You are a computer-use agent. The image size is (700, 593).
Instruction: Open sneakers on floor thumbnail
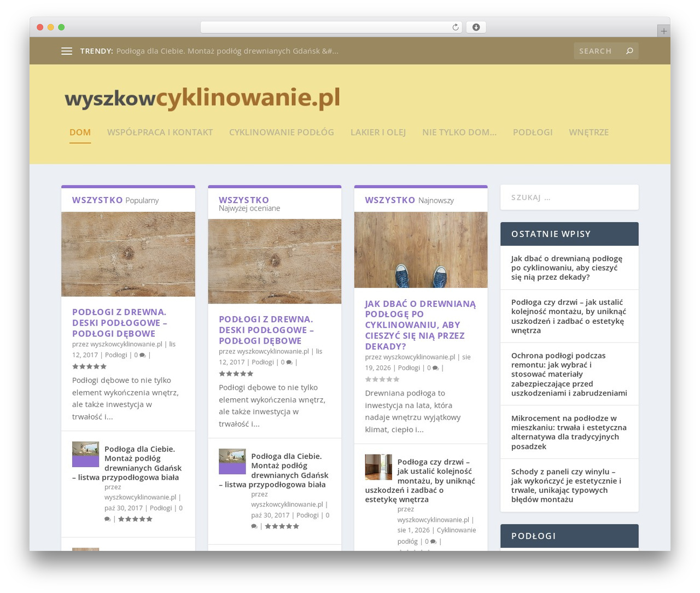coord(421,250)
